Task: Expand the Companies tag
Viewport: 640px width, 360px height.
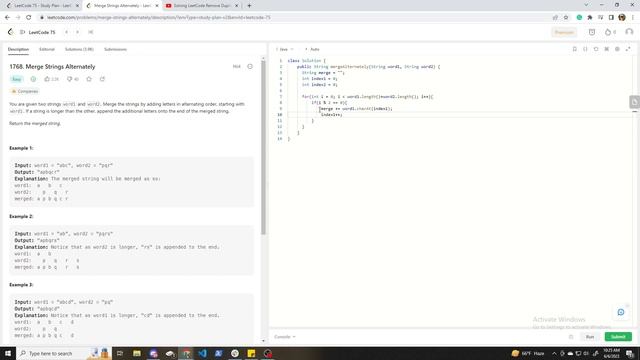Action: (x=25, y=91)
